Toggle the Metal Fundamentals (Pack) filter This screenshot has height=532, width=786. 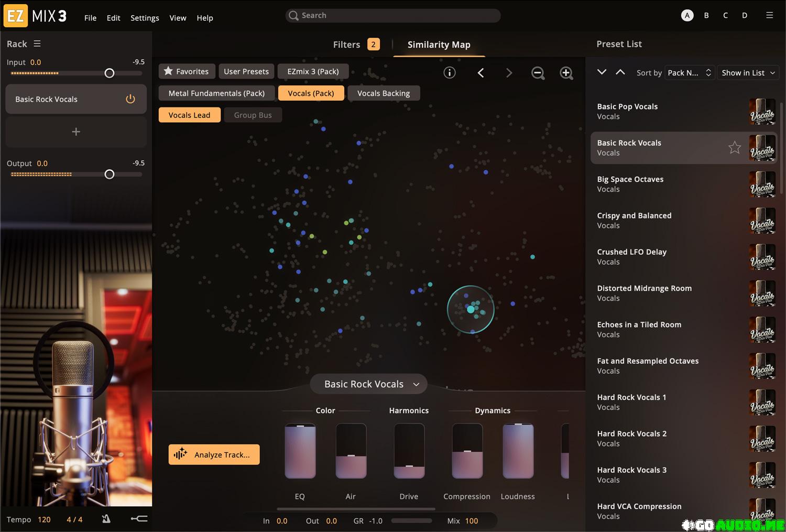click(216, 93)
